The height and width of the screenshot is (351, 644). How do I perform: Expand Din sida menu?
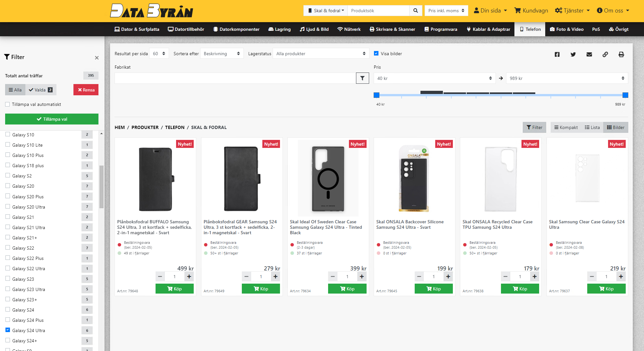(x=490, y=11)
